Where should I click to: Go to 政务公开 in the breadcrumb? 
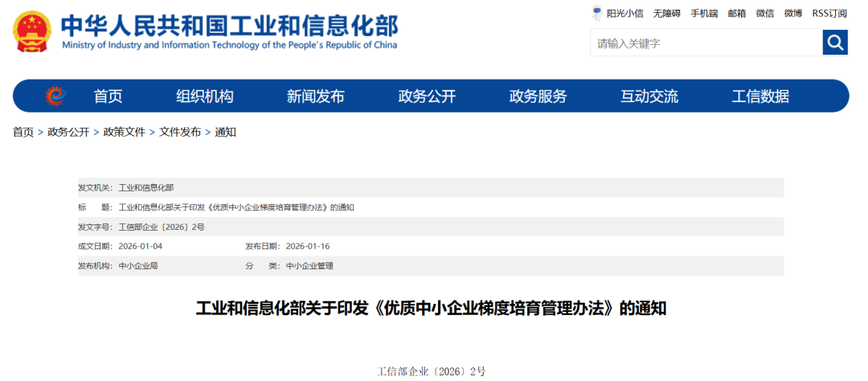pyautogui.click(x=68, y=133)
